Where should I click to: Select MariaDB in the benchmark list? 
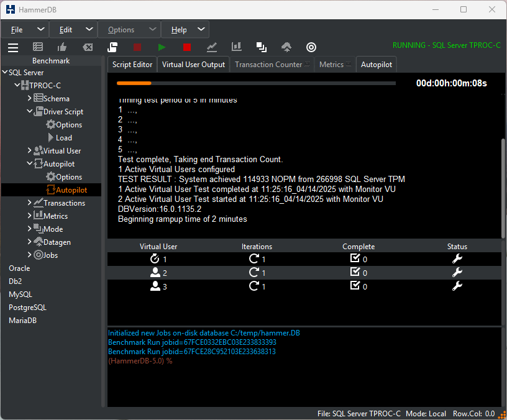[22, 321]
